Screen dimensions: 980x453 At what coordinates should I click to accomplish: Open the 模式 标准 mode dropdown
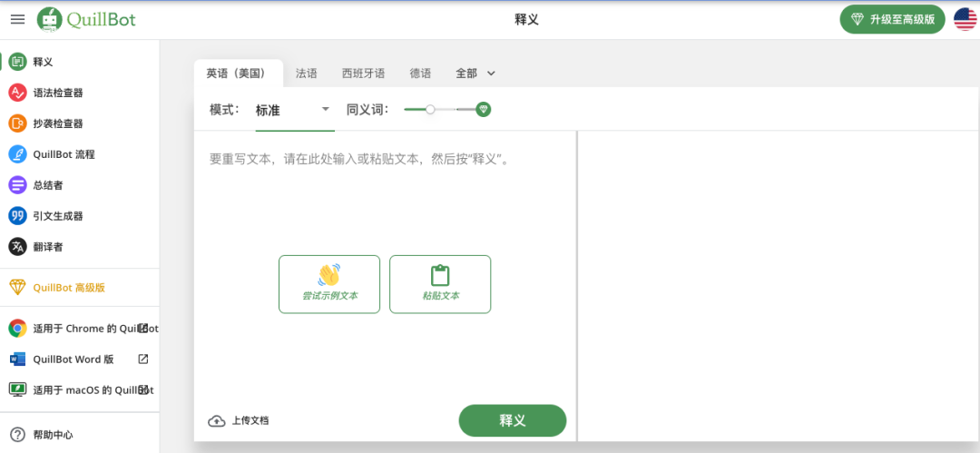[294, 111]
